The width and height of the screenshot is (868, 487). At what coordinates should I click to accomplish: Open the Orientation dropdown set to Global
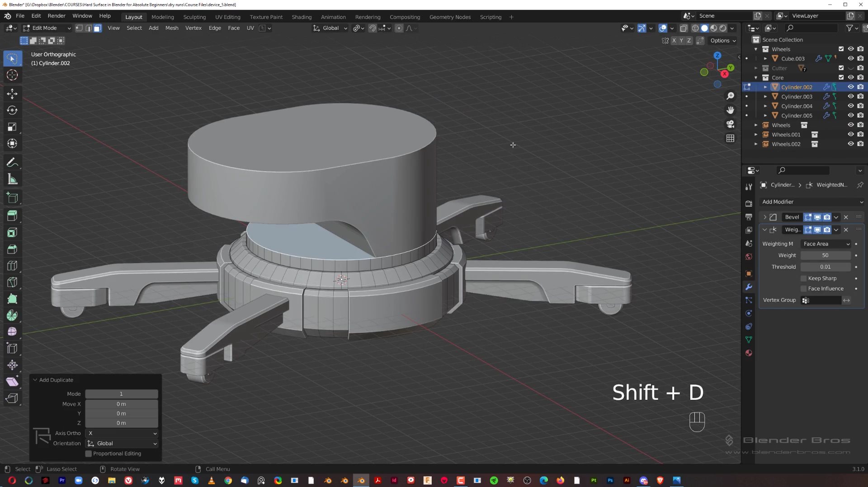tap(121, 443)
